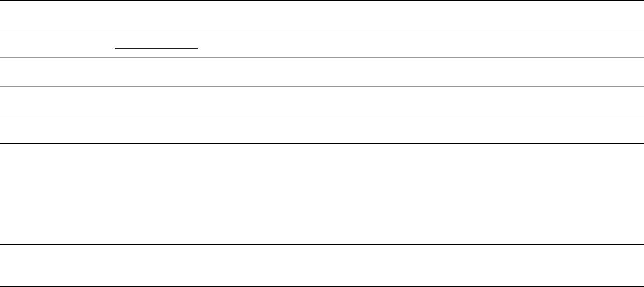The height and width of the screenshot is (287, 644).
Task: Select the short row under the tallest row
Action: 322,230
